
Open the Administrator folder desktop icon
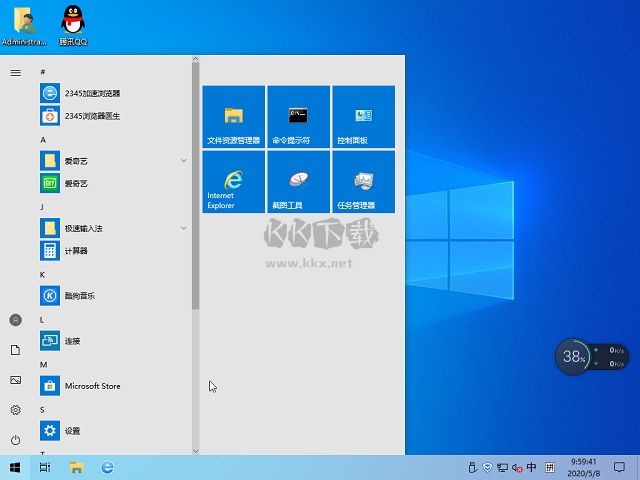(24, 24)
